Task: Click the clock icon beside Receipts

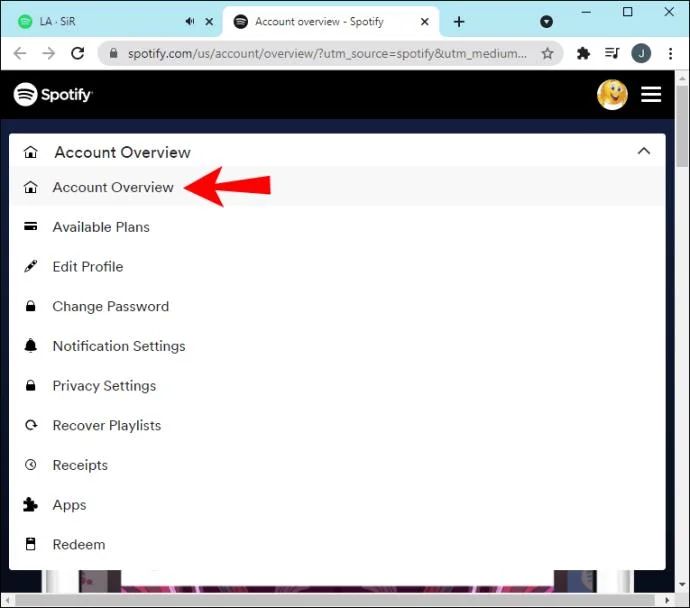Action: (x=30, y=465)
